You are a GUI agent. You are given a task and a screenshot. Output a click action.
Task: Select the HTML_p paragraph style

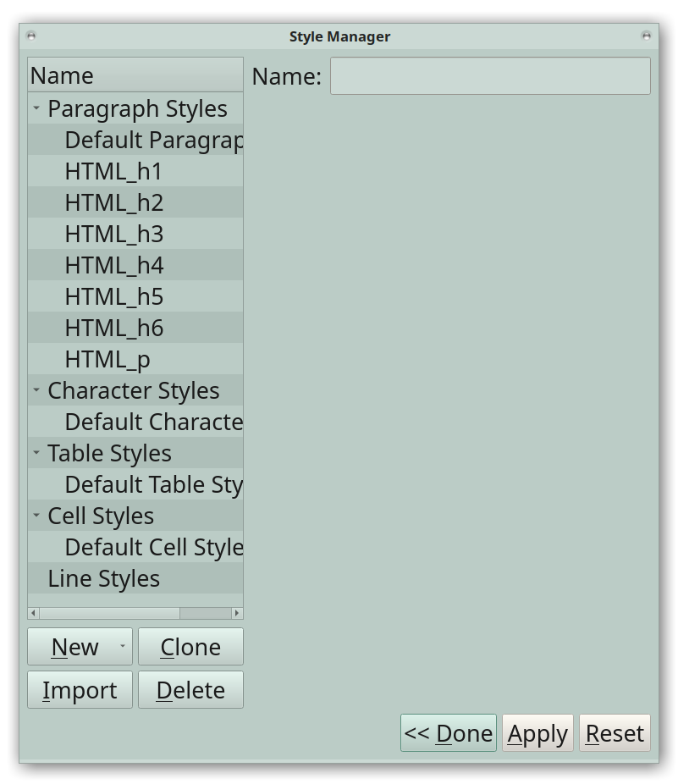coord(107,360)
